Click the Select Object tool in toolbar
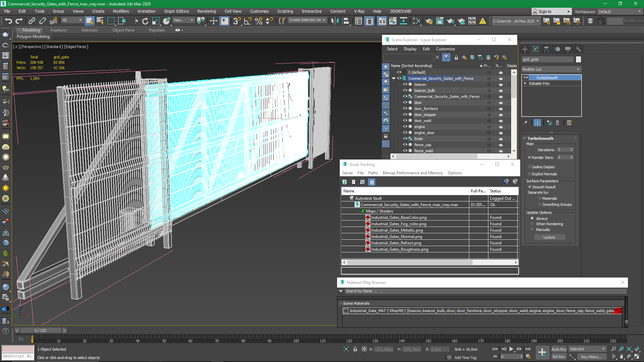644x362 pixels. pyautogui.click(x=89, y=21)
